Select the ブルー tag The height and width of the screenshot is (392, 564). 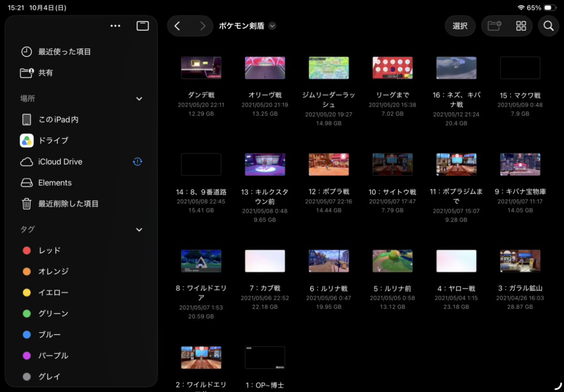pyautogui.click(x=81, y=335)
